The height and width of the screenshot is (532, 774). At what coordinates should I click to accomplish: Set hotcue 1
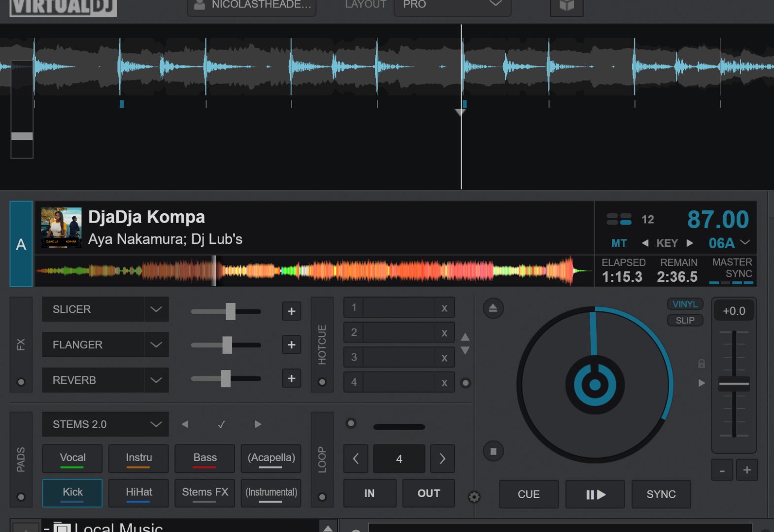tap(389, 308)
